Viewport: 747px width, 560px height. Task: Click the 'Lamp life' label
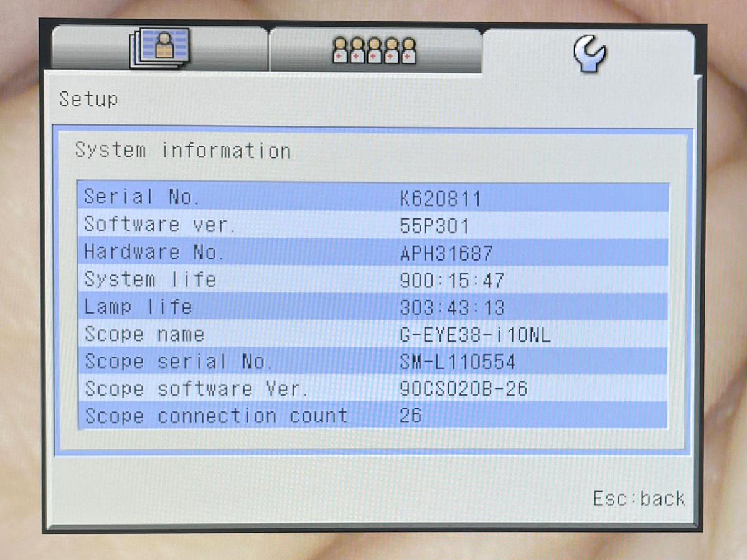(x=138, y=307)
